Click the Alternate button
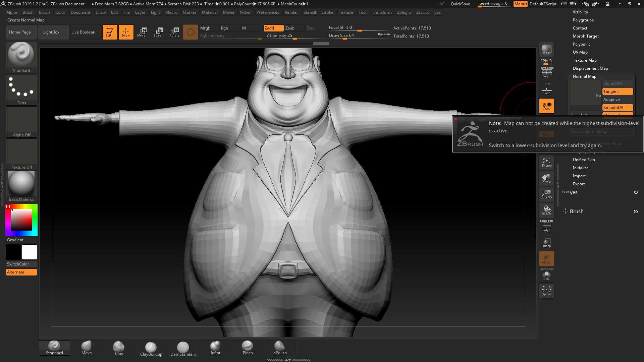The width and height of the screenshot is (644, 362). 21,272
